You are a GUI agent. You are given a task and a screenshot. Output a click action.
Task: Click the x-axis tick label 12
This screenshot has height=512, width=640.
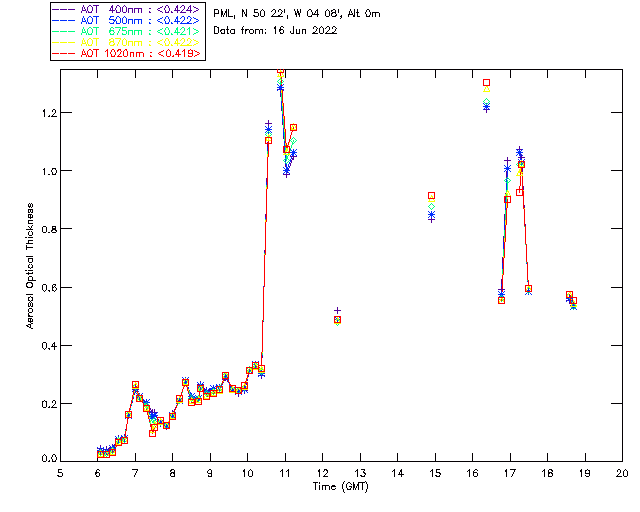[x=322, y=474]
